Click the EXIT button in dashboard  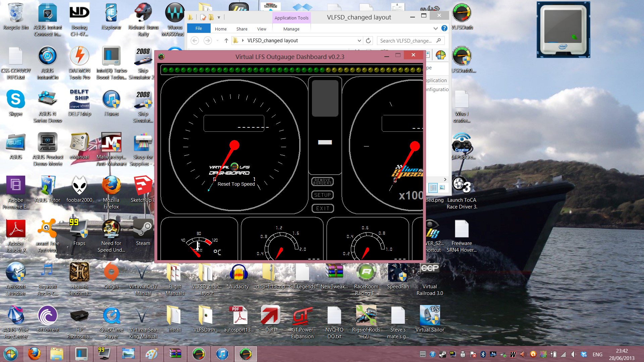[322, 208]
